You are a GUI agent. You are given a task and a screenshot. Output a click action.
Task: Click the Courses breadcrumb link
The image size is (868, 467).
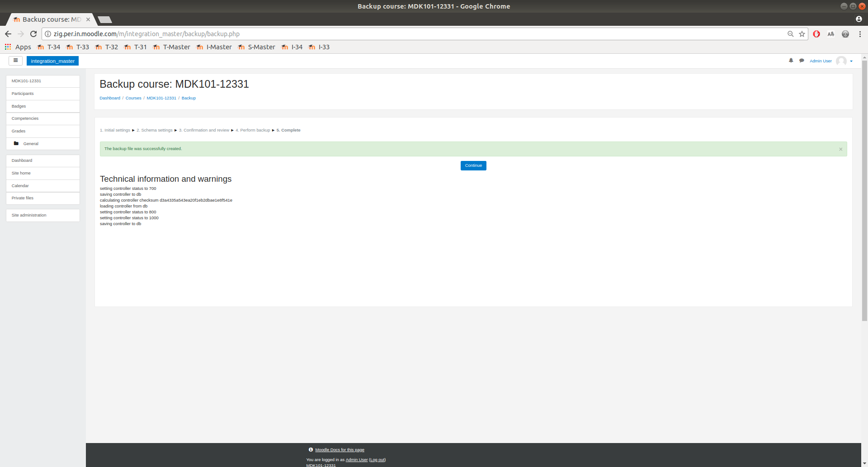133,98
